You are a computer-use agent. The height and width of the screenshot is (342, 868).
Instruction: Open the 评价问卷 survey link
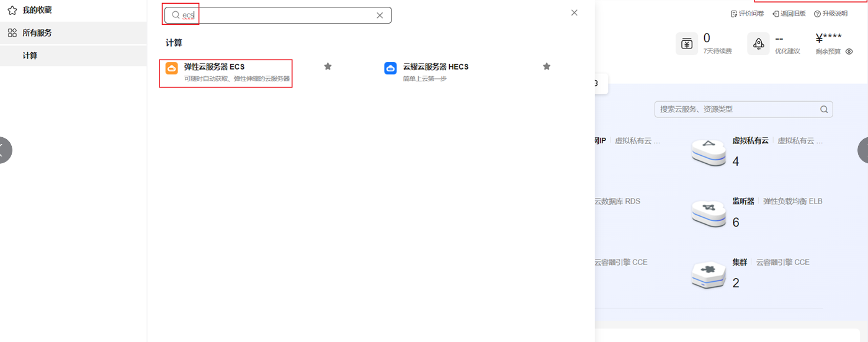(747, 14)
